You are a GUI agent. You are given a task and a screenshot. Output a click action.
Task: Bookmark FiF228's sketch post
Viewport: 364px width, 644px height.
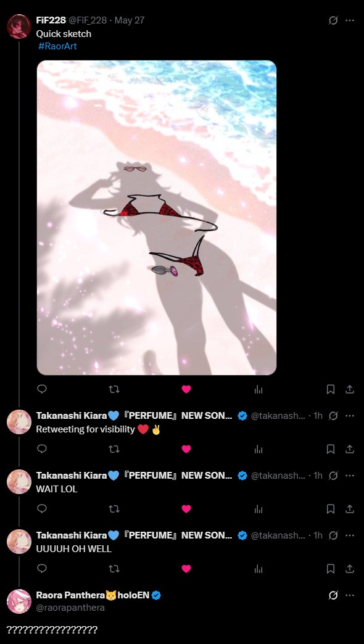click(x=330, y=389)
